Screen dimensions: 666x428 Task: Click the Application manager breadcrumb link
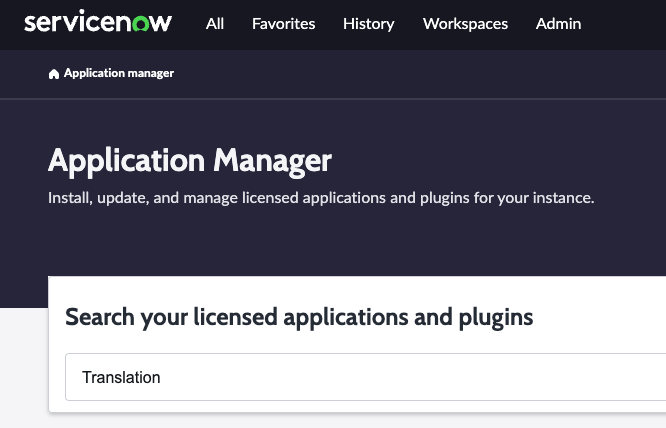click(119, 73)
